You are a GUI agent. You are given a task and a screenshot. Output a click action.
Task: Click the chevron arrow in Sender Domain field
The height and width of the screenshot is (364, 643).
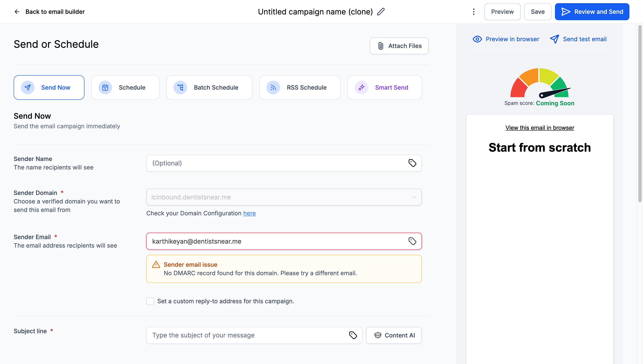pyautogui.click(x=414, y=197)
